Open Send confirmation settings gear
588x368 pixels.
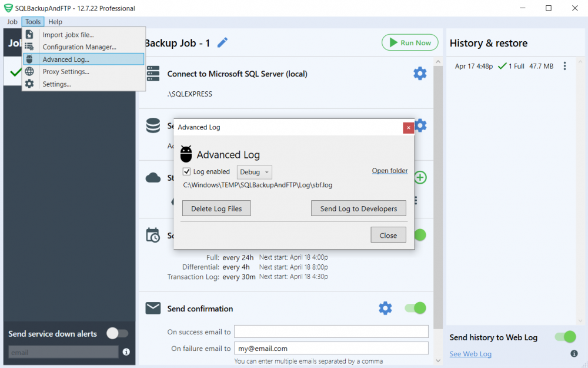click(385, 308)
